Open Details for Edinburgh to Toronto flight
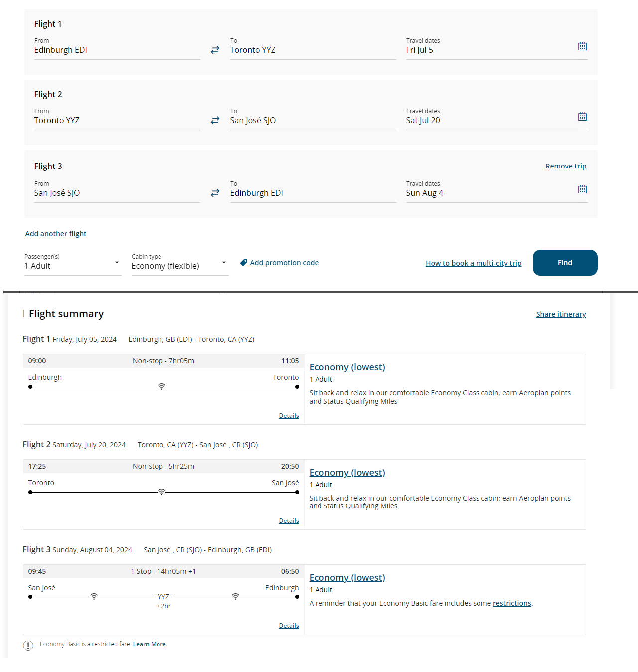Screen dimensions: 638x672 (289, 416)
